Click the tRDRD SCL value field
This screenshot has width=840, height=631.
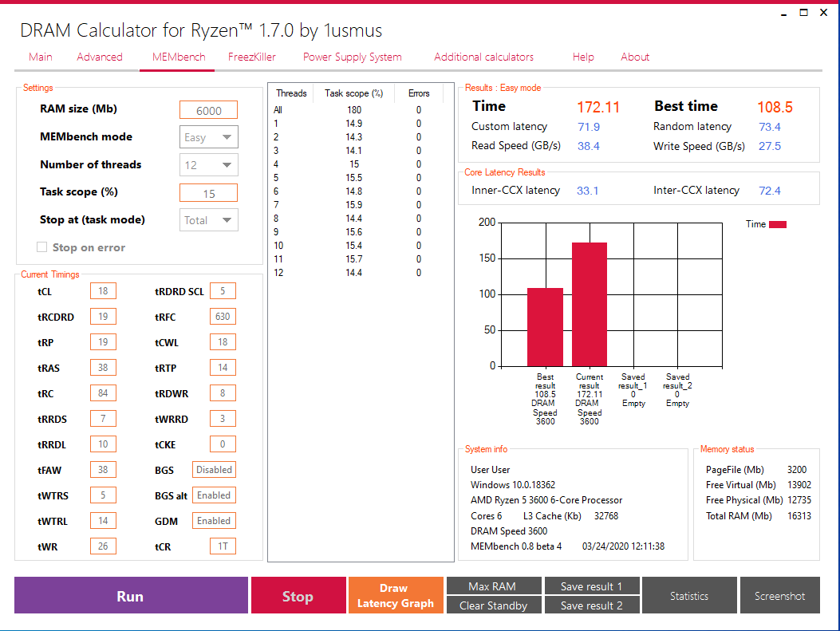click(223, 291)
